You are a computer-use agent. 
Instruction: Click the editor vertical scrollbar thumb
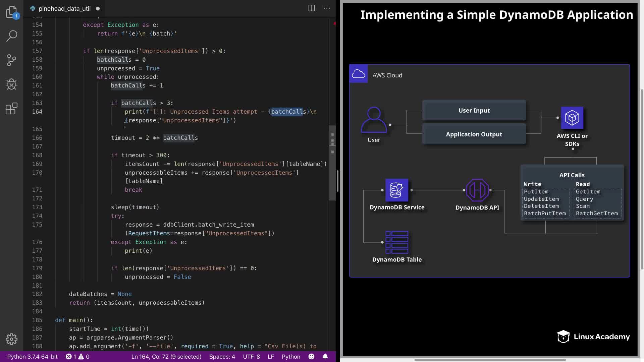tap(332, 163)
